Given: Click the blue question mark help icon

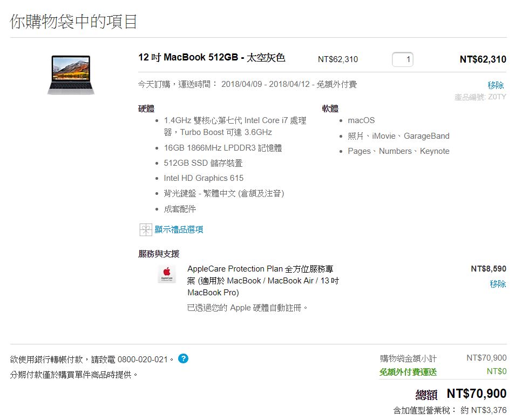Looking at the screenshot, I should [x=183, y=359].
